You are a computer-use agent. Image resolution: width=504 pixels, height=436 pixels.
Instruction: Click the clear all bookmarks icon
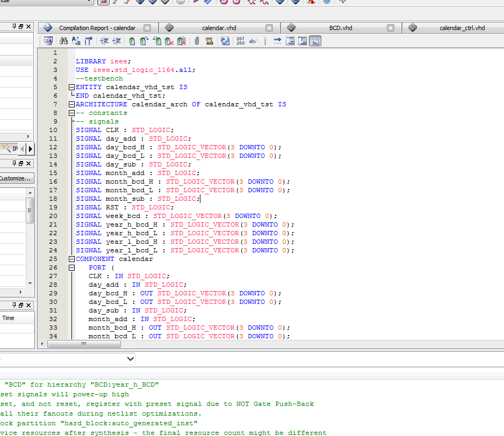[182, 41]
